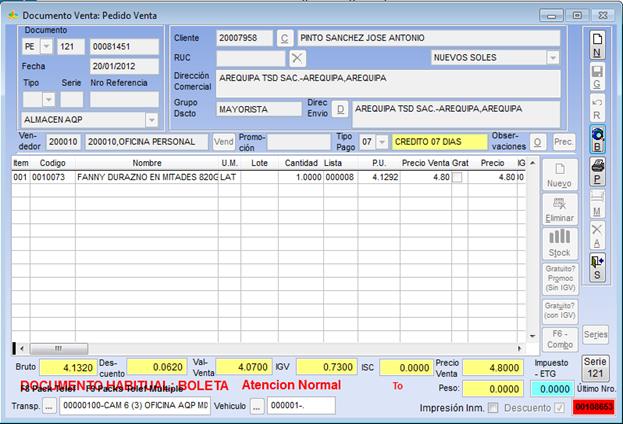Click the Direc Envio D button
623x424 pixels.
pos(340,109)
